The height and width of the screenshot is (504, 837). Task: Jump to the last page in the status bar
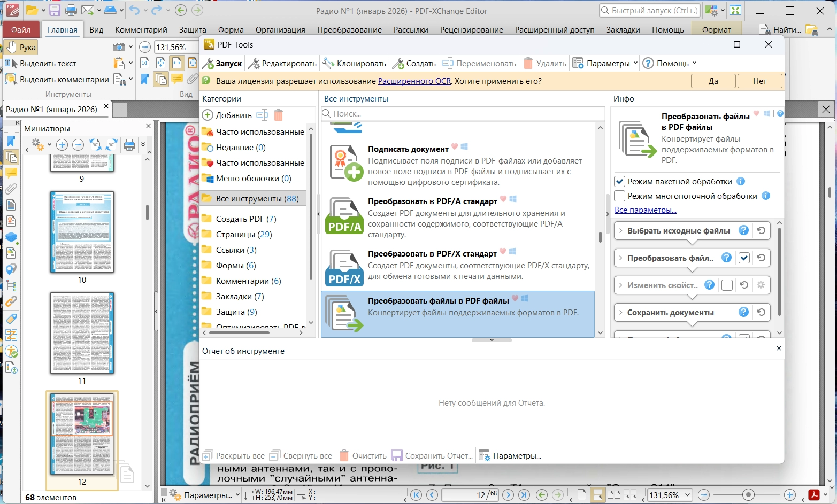coord(524,495)
